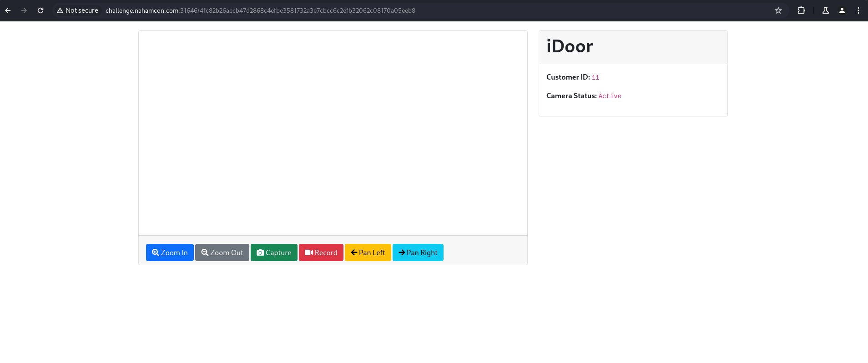The height and width of the screenshot is (363, 868).
Task: Click the Not secure site warning
Action: click(x=77, y=10)
